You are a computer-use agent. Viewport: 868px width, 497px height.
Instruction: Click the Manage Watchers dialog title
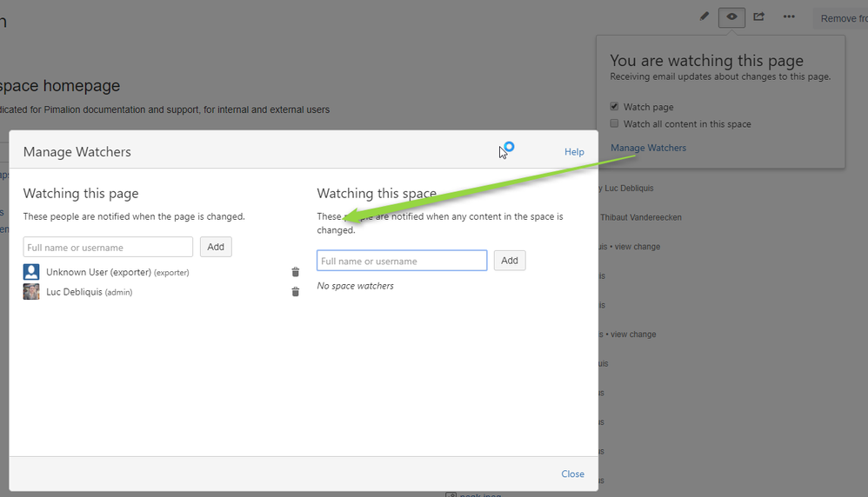point(77,152)
